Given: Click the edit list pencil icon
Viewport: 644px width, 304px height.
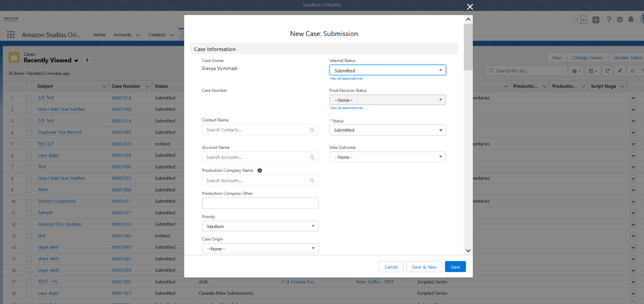Looking at the screenshot, I should [620, 71].
